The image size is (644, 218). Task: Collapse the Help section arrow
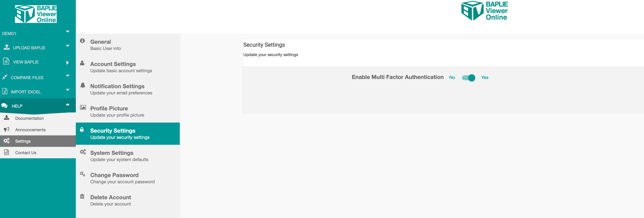tap(67, 104)
